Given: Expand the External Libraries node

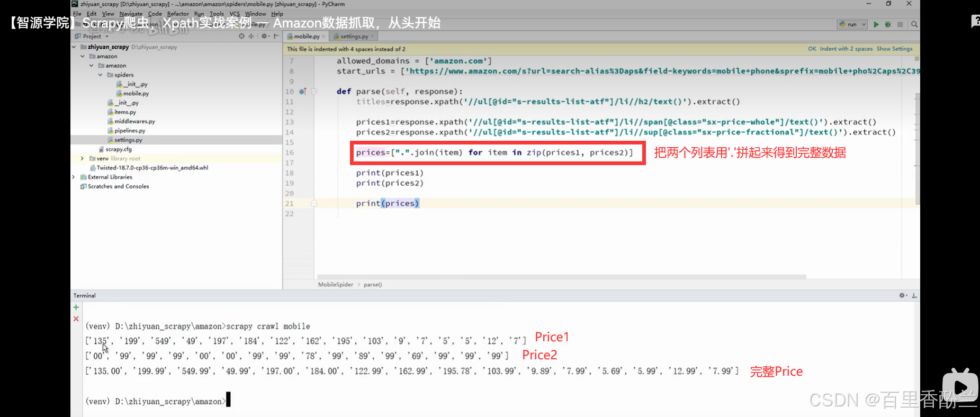Looking at the screenshot, I should 74,177.
